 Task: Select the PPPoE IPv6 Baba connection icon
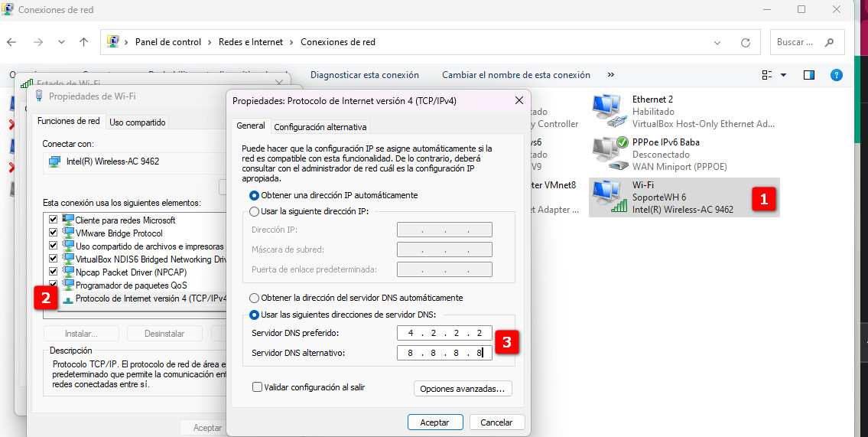click(x=610, y=154)
